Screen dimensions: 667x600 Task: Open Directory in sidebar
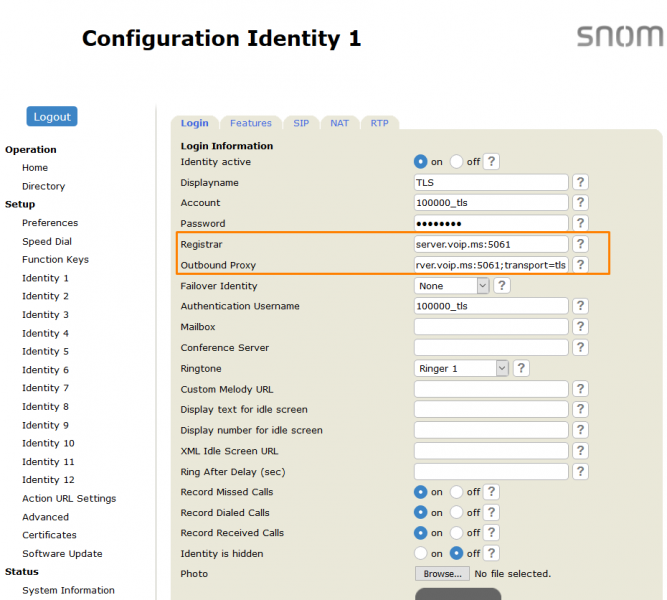point(43,186)
